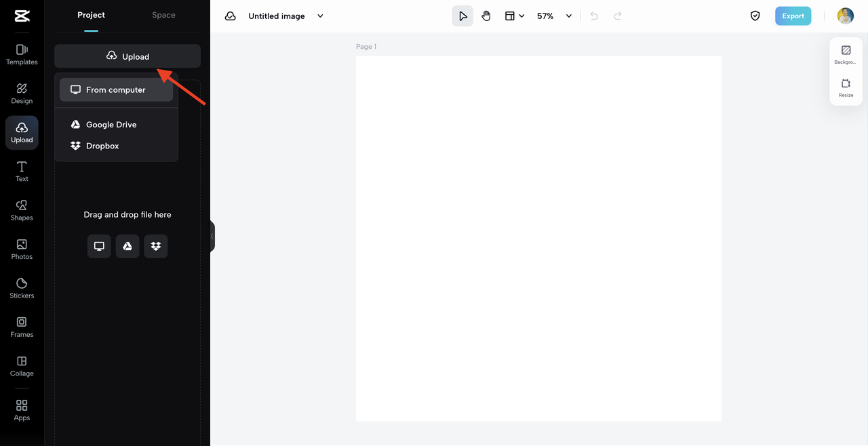Click the computer icon under drag and drop

pyautogui.click(x=99, y=246)
